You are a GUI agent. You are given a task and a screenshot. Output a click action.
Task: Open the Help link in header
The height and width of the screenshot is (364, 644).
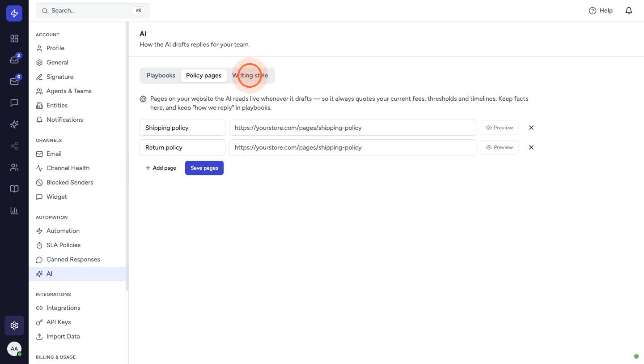point(601,10)
